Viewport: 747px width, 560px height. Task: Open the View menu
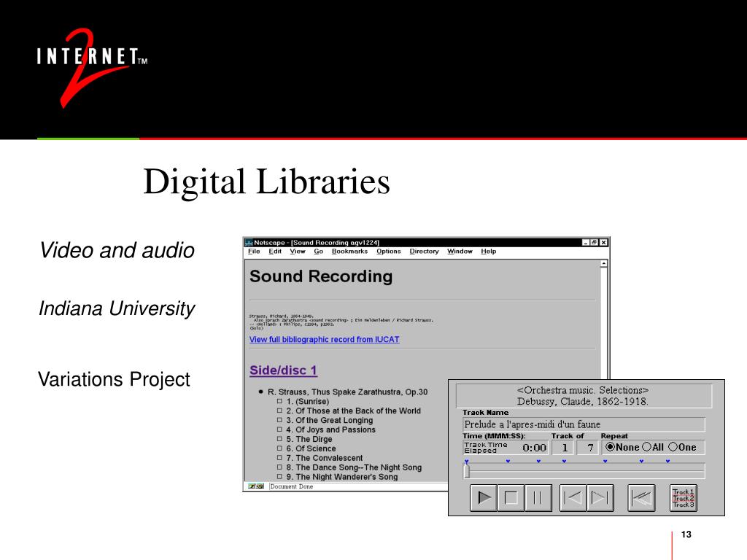[x=298, y=252]
